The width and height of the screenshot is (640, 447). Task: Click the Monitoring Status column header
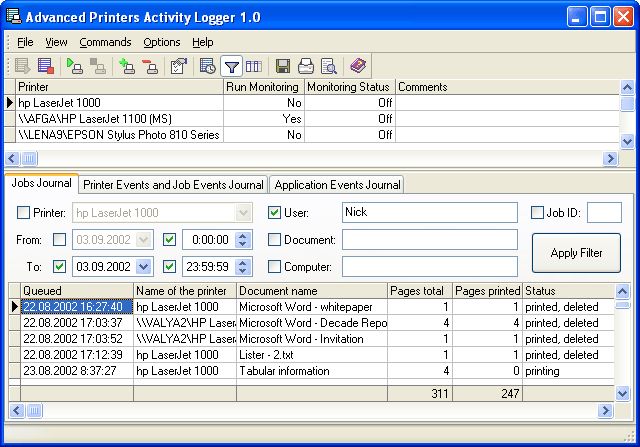click(x=350, y=87)
